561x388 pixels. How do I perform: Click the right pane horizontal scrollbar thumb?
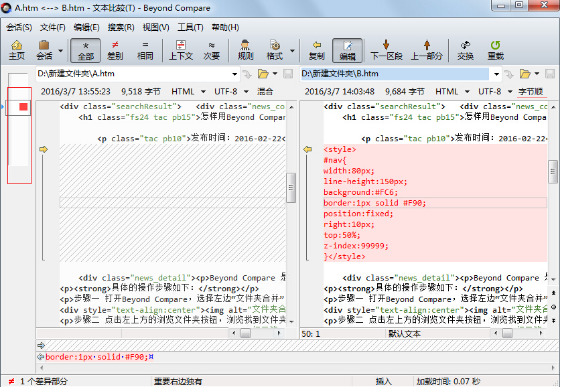[507, 334]
